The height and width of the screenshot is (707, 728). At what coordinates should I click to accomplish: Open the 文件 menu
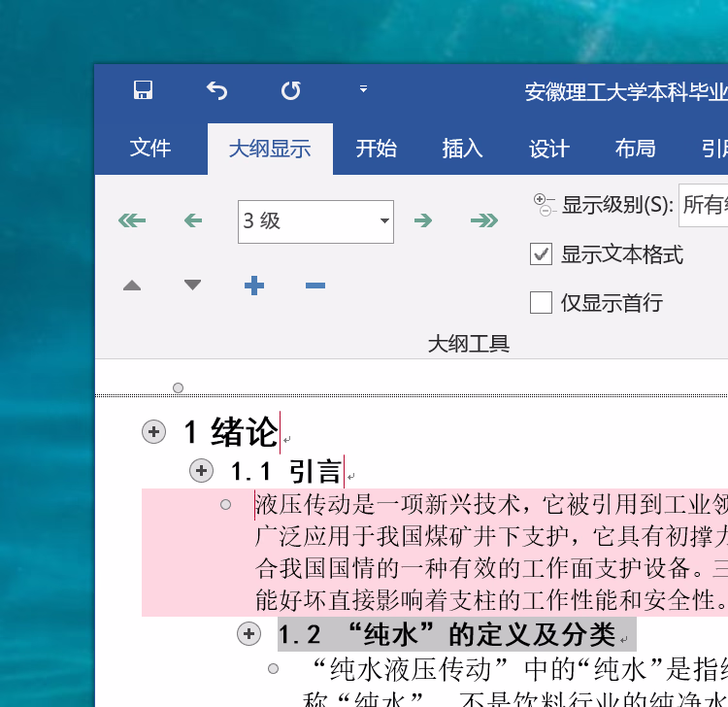pos(150,149)
